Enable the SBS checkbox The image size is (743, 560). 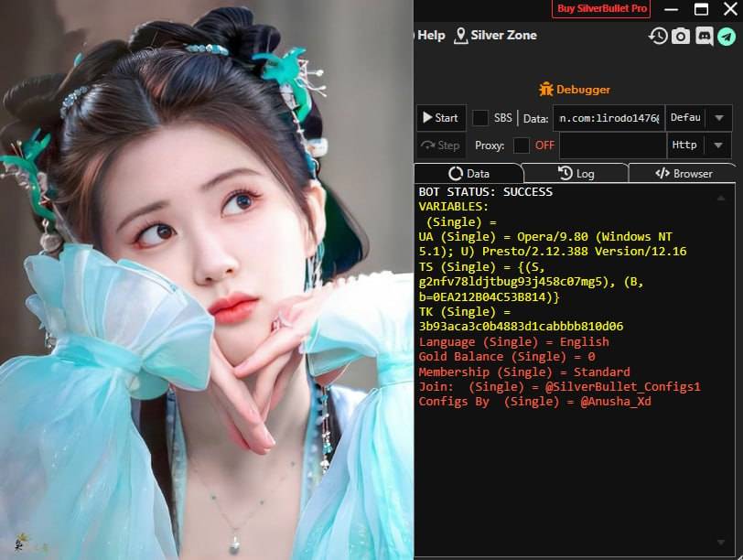pyautogui.click(x=480, y=117)
